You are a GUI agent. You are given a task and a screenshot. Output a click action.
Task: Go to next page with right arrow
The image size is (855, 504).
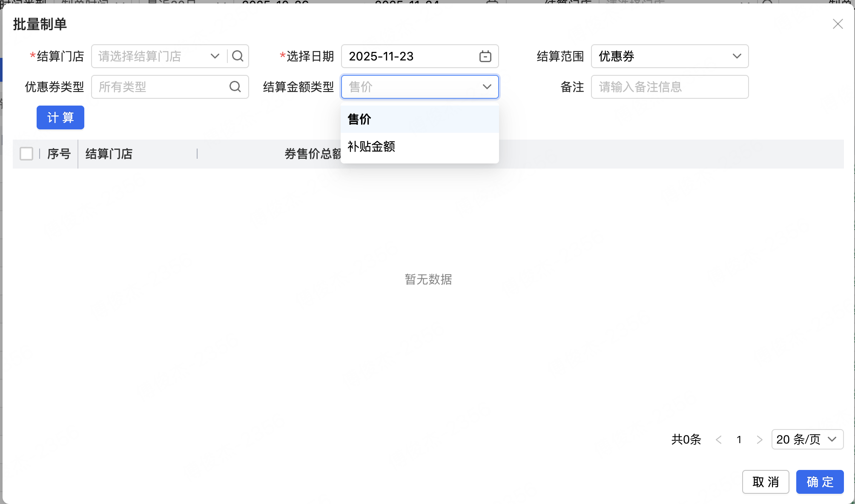[759, 440]
